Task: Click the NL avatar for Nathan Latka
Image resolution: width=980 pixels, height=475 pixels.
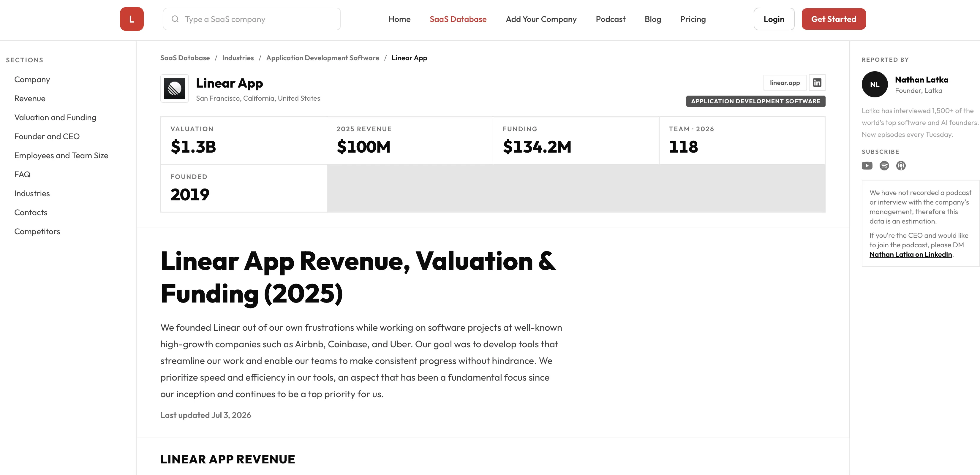Action: pyautogui.click(x=875, y=84)
